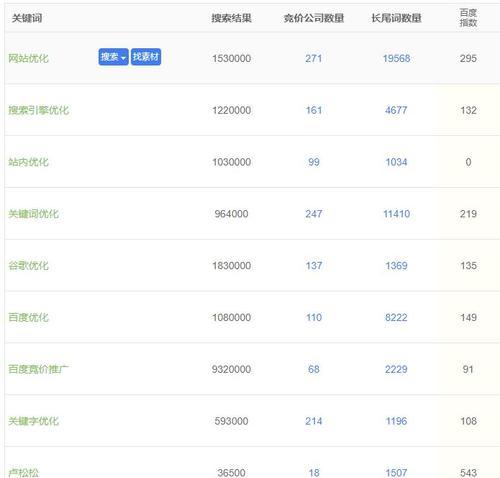The image size is (500, 478).
Task: Select Baidu index value 219
Action: point(468,214)
